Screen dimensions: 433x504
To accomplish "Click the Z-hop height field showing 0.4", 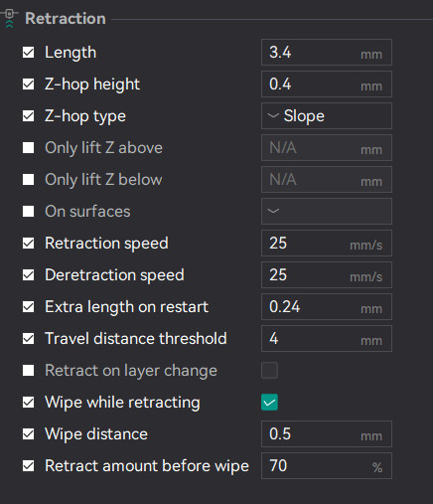I will pos(327,84).
